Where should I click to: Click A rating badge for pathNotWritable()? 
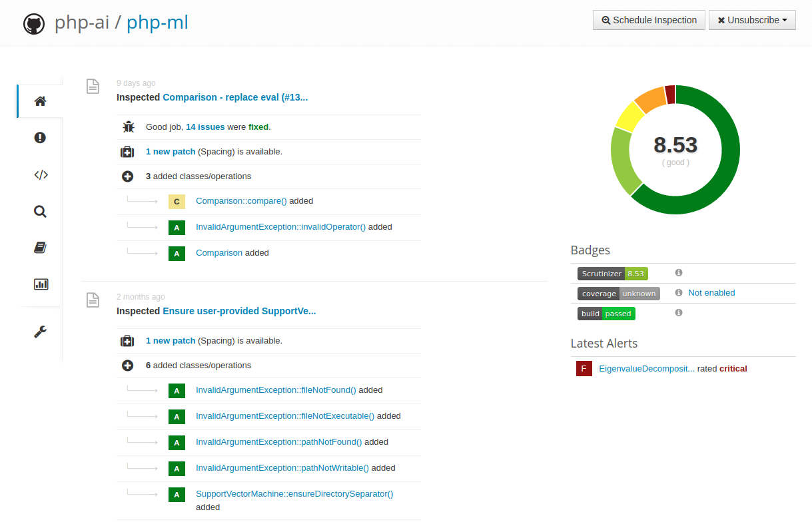[x=177, y=469]
